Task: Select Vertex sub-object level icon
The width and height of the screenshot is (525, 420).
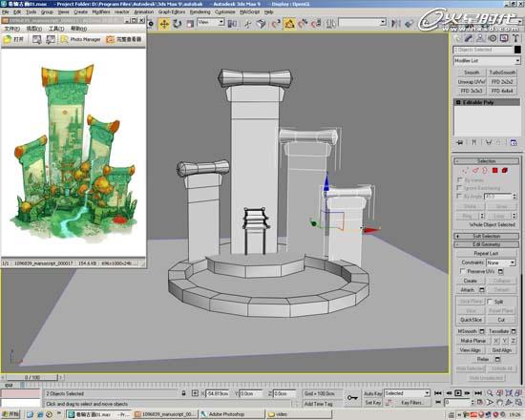Action: point(466,171)
